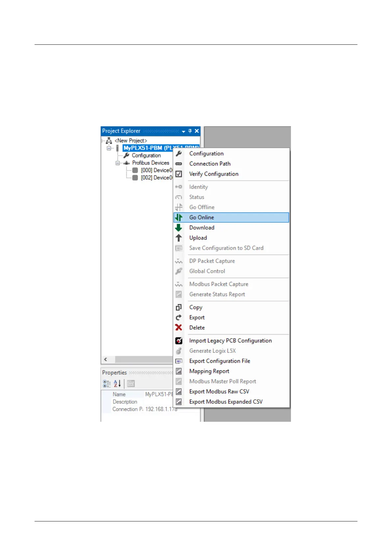Select Download in the context menu
Screen dimensions: 392x554
[x=232, y=228]
